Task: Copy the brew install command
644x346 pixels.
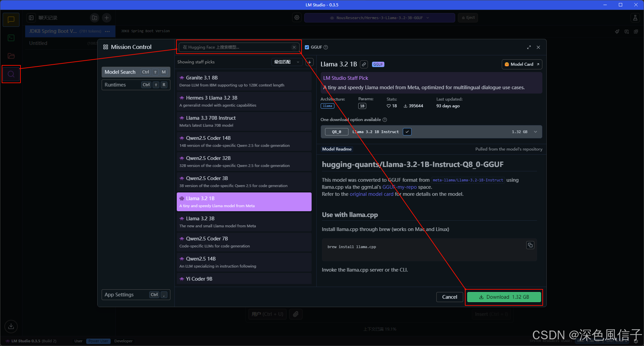Action: click(x=530, y=245)
